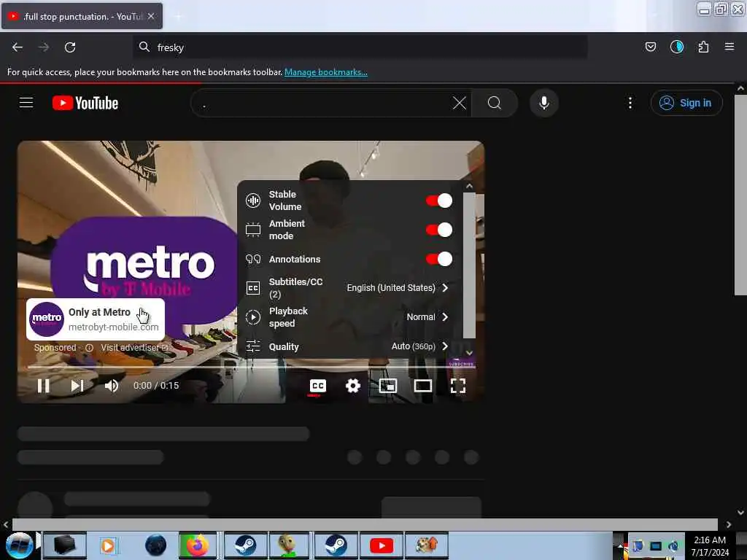Click the browser address bar
Screen dimensions: 747x560
click(x=360, y=47)
